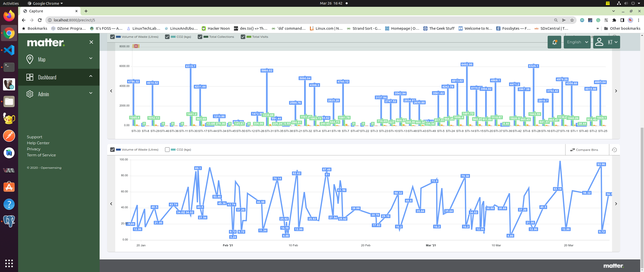The width and height of the screenshot is (644, 272).
Task: Click the Volume of Waste color swatch
Action: (118, 37)
